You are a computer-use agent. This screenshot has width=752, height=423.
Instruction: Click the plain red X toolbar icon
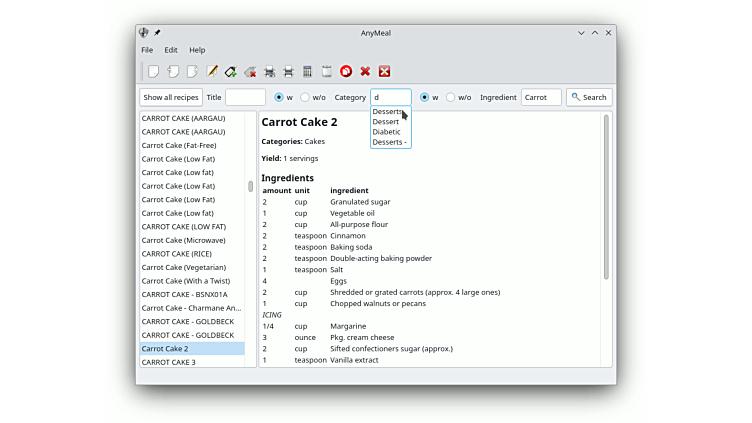pos(365,71)
